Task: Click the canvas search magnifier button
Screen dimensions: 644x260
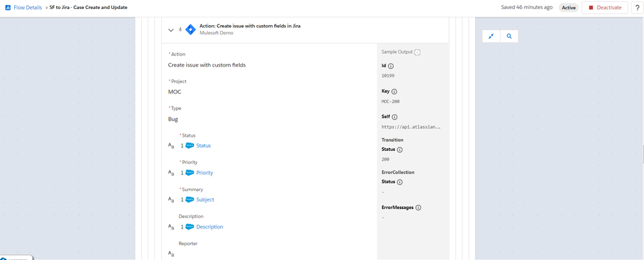Action: tap(509, 36)
